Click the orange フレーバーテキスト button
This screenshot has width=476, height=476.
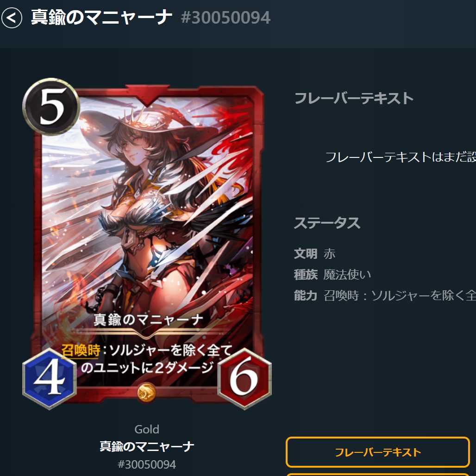[x=378, y=452]
